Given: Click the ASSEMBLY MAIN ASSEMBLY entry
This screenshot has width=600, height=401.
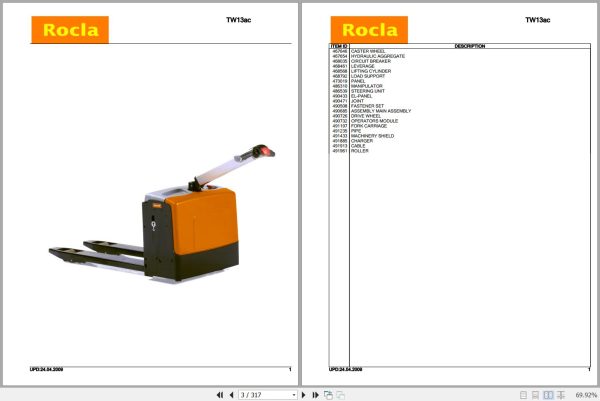Looking at the screenshot, I should point(381,111).
